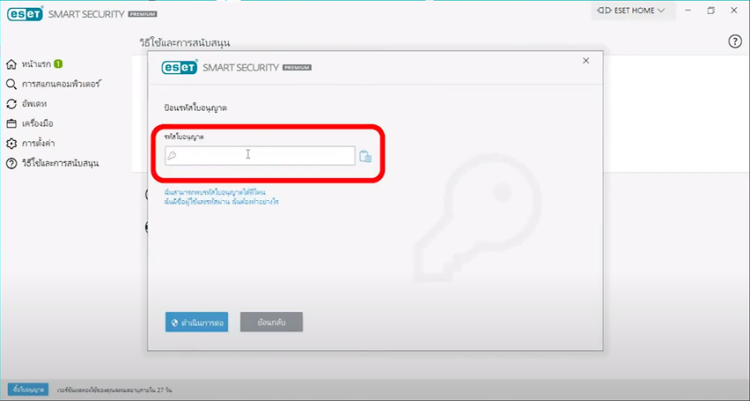Open the ESET HOME dropdown
This screenshot has height=401, width=750.
pos(631,11)
